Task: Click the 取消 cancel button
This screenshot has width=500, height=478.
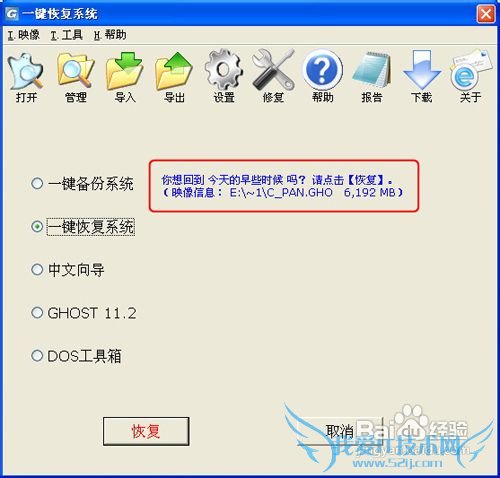Action: [x=339, y=431]
